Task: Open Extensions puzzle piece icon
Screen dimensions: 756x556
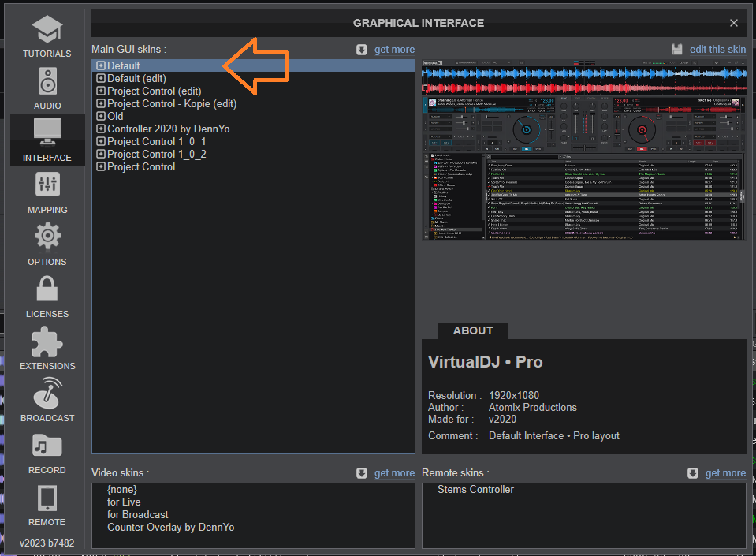Action: point(47,341)
